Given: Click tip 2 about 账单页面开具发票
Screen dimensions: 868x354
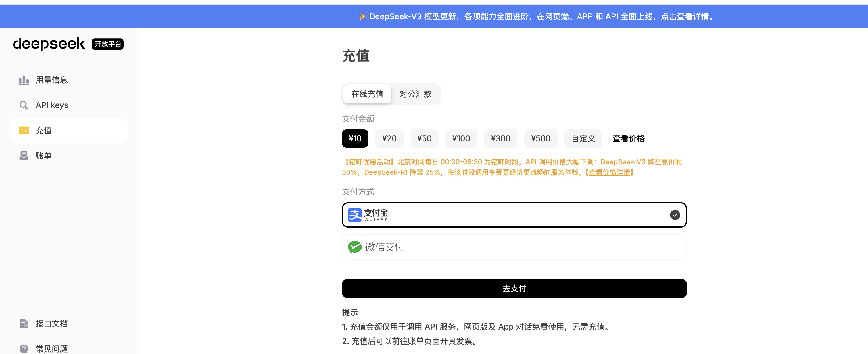Looking at the screenshot, I should 411,341.
